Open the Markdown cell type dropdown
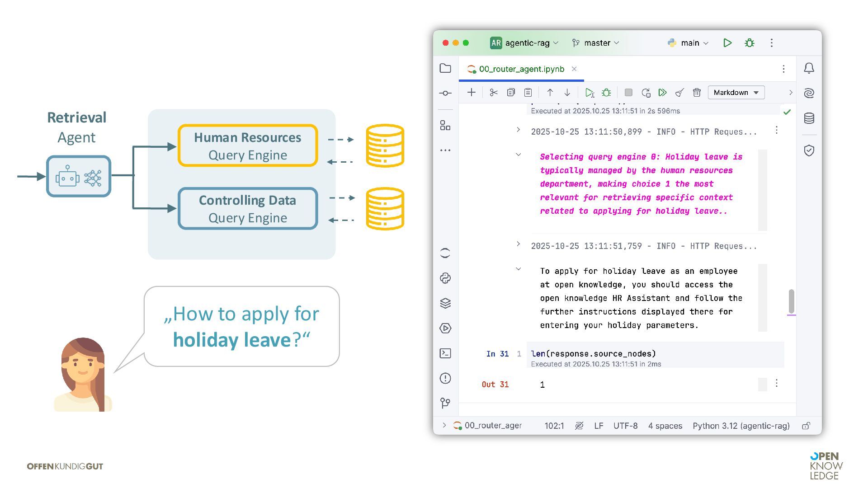The height and width of the screenshot is (488, 868). tap(736, 93)
